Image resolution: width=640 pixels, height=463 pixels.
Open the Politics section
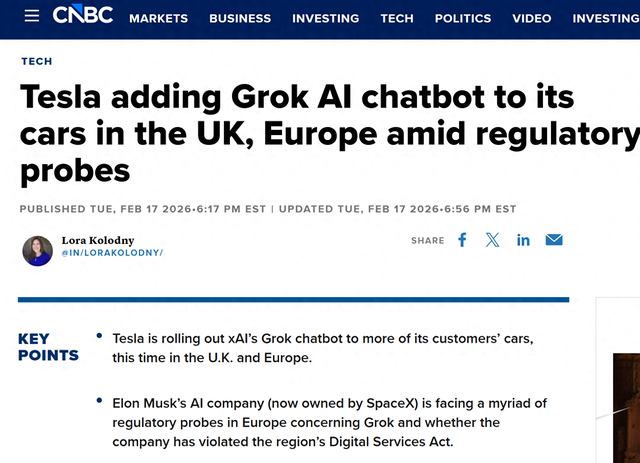pos(463,18)
